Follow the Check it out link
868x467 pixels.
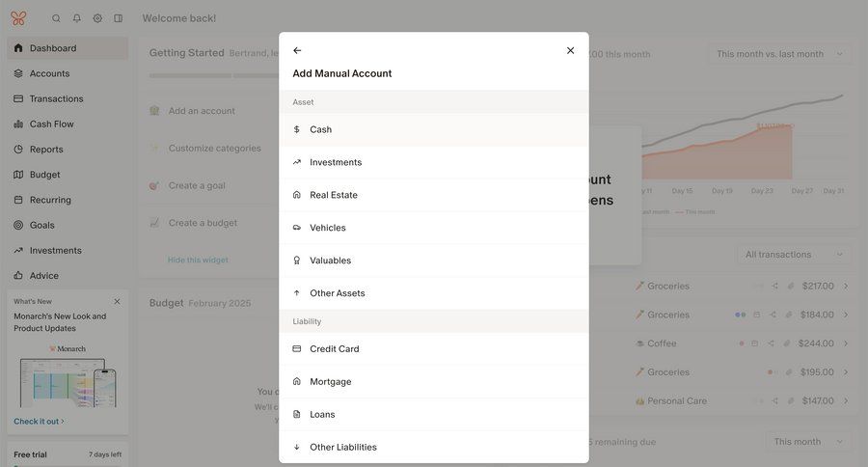39,422
